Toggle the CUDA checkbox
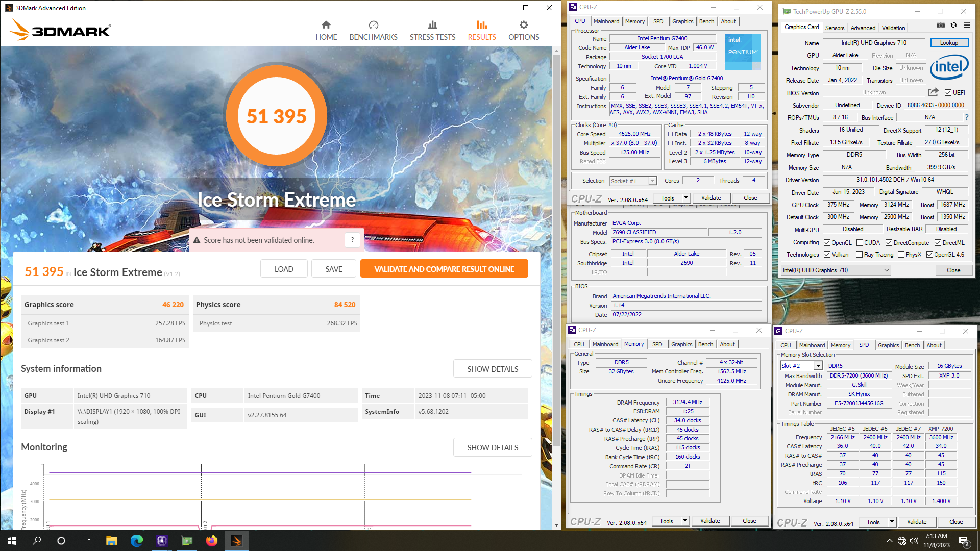This screenshot has width=980, height=551. [x=860, y=243]
